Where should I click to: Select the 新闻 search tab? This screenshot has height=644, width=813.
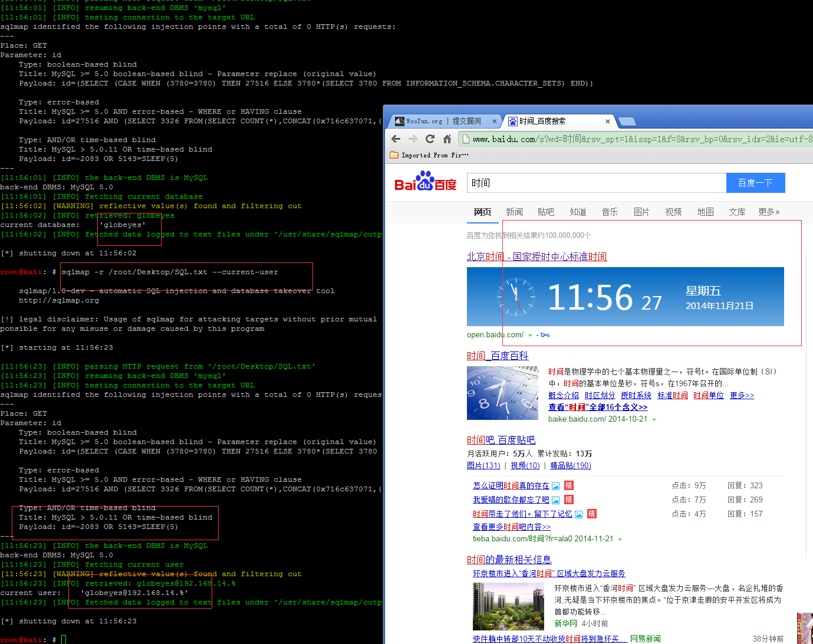(x=514, y=212)
